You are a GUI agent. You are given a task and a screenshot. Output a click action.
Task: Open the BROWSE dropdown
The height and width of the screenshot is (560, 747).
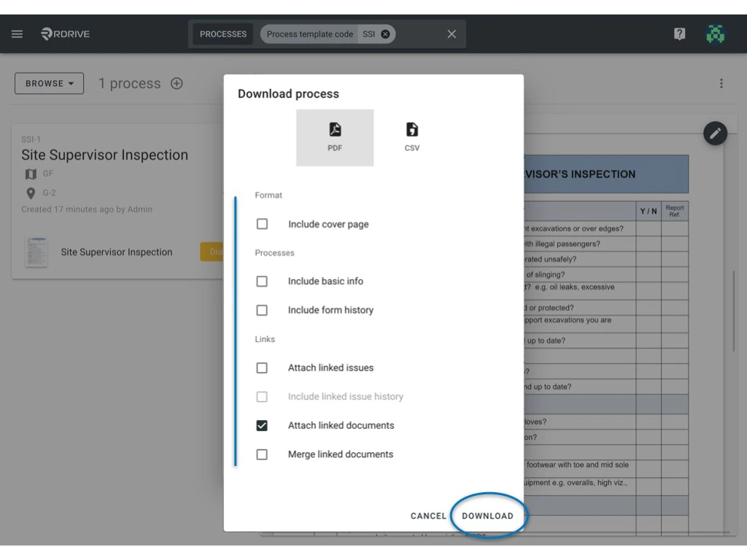point(48,83)
